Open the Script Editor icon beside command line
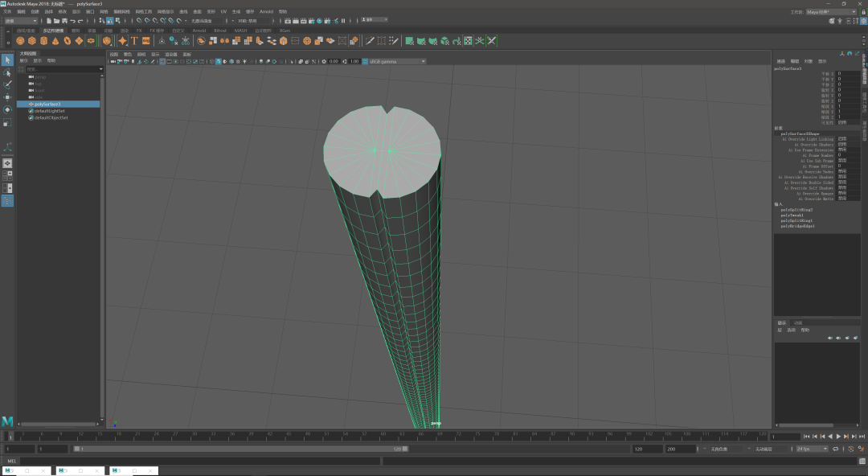Screen dimensions: 868x476 coord(862,461)
